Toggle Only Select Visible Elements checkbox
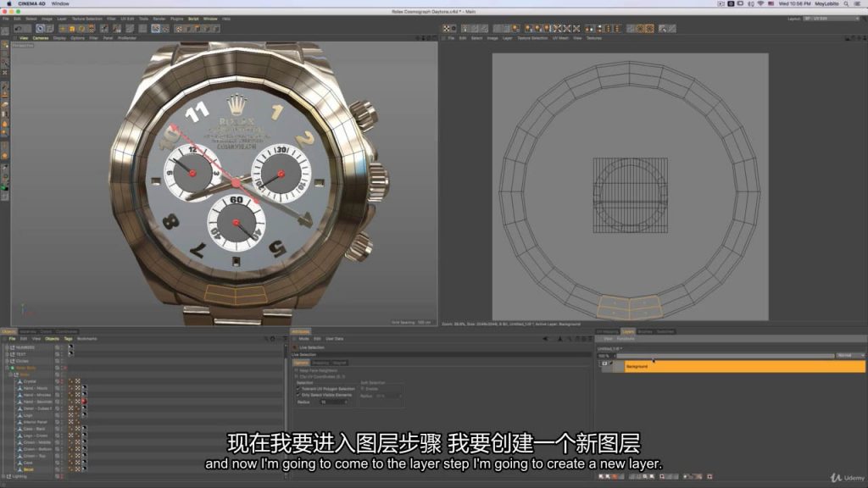The height and width of the screenshot is (488, 868). (x=298, y=395)
